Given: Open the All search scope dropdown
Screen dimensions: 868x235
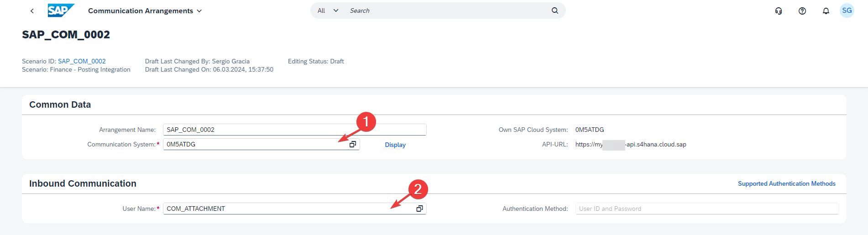Looking at the screenshot, I should (x=328, y=10).
